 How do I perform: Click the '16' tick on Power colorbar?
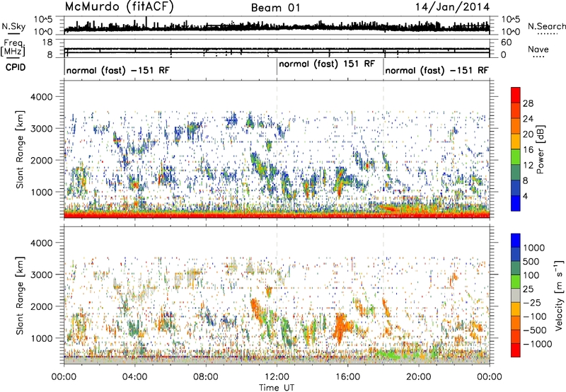point(528,150)
